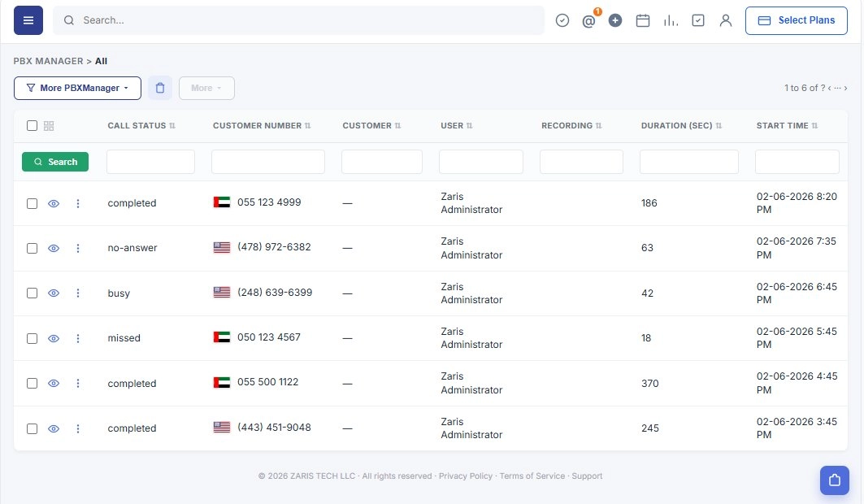Image resolution: width=864 pixels, height=504 pixels.
Task: Sort by Call Status column
Action: click(x=141, y=125)
